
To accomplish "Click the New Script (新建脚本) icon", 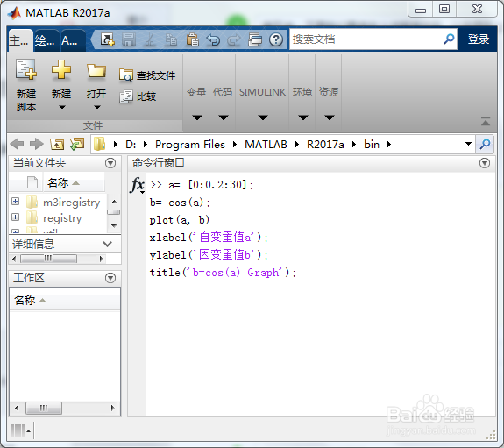I will click(x=26, y=69).
